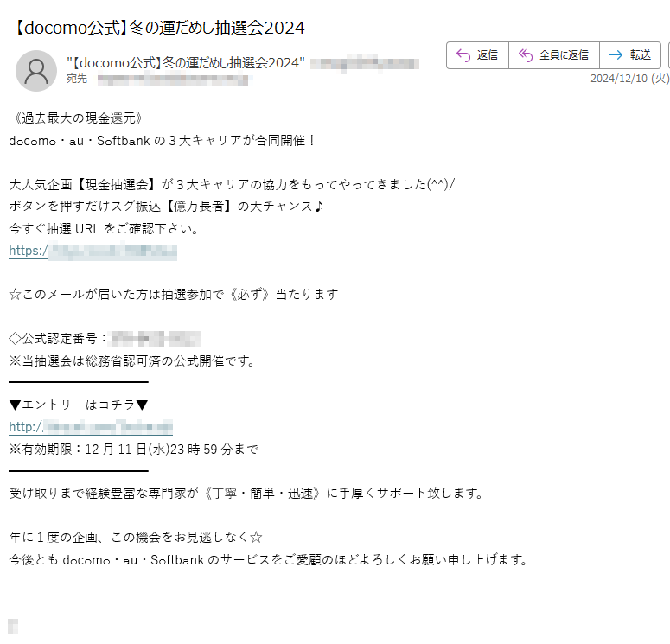
Task: Open the http entry link below エントリーはコチラ
Action: coord(91,427)
